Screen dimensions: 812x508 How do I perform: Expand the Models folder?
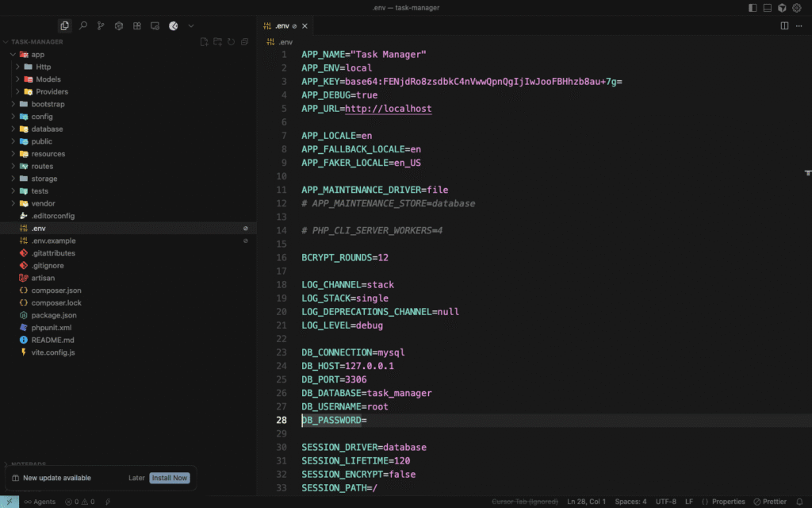(48, 79)
